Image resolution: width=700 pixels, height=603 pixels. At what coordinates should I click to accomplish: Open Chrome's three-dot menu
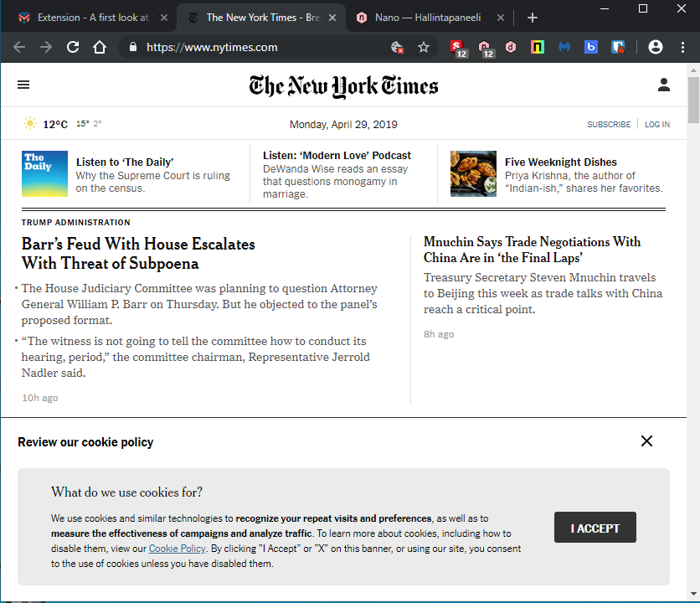click(682, 48)
